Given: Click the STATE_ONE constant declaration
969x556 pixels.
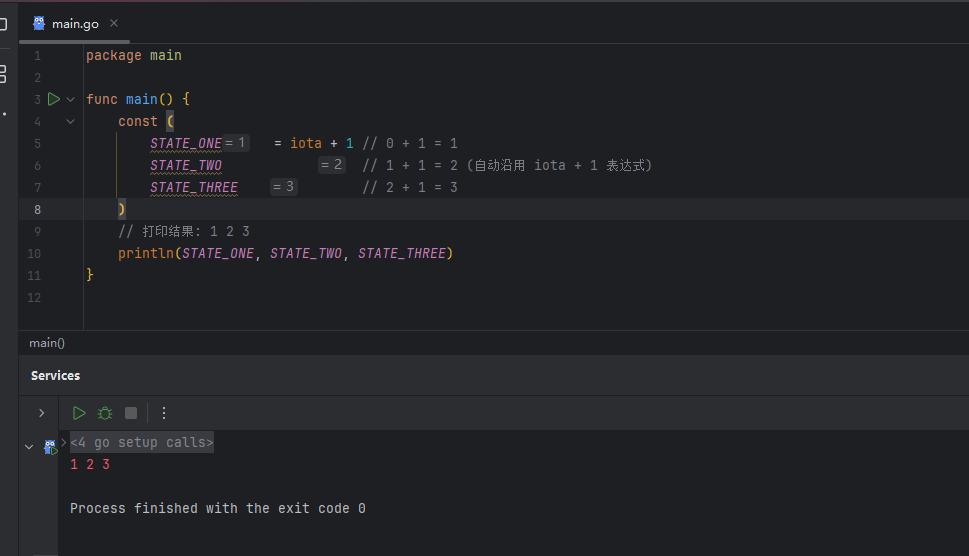Looking at the screenshot, I should pyautogui.click(x=186, y=143).
